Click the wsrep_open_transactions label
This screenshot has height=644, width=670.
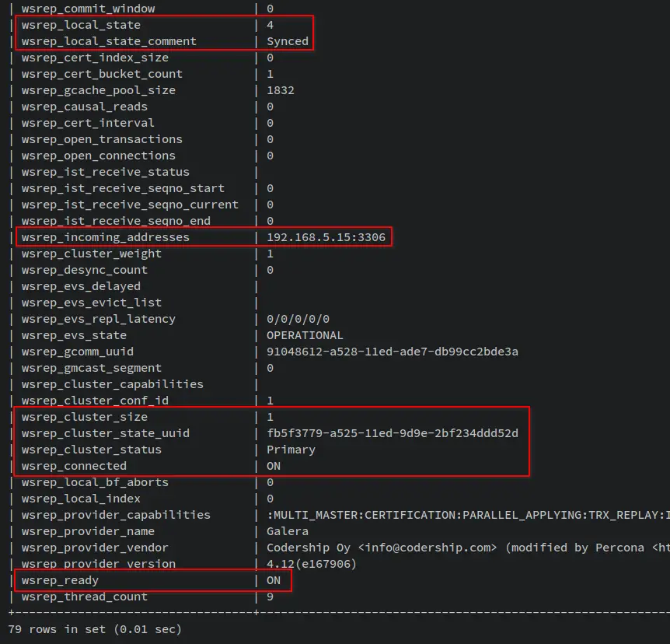(x=102, y=139)
